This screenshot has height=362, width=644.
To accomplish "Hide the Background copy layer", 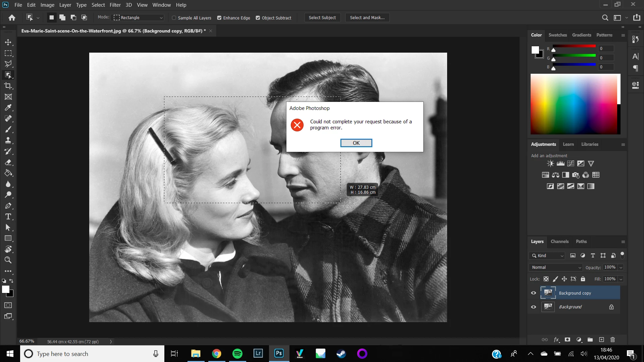I will pyautogui.click(x=533, y=293).
